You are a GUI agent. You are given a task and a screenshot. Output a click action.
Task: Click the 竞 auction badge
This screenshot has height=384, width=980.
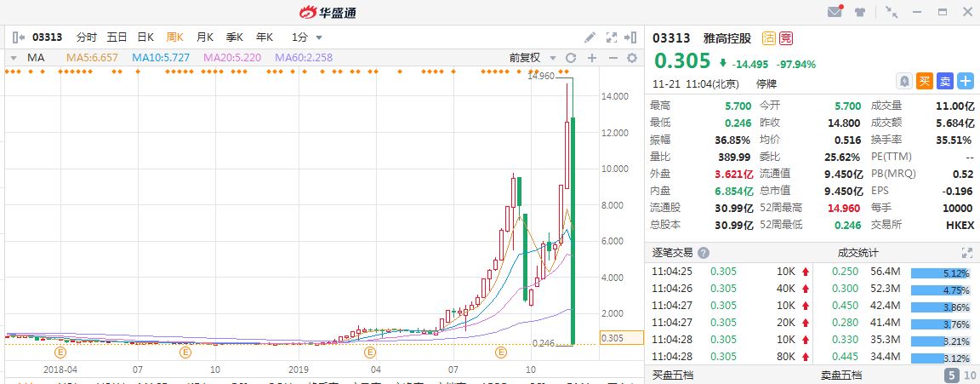click(x=786, y=38)
